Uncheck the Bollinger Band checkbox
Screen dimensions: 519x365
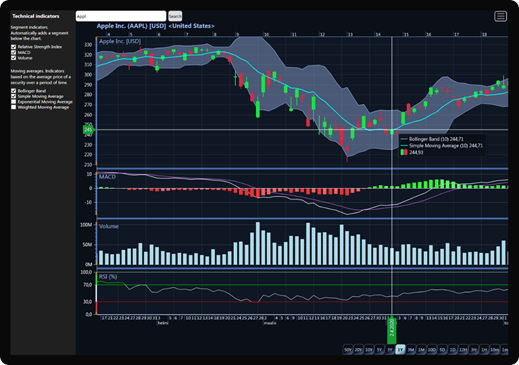pyautogui.click(x=14, y=91)
